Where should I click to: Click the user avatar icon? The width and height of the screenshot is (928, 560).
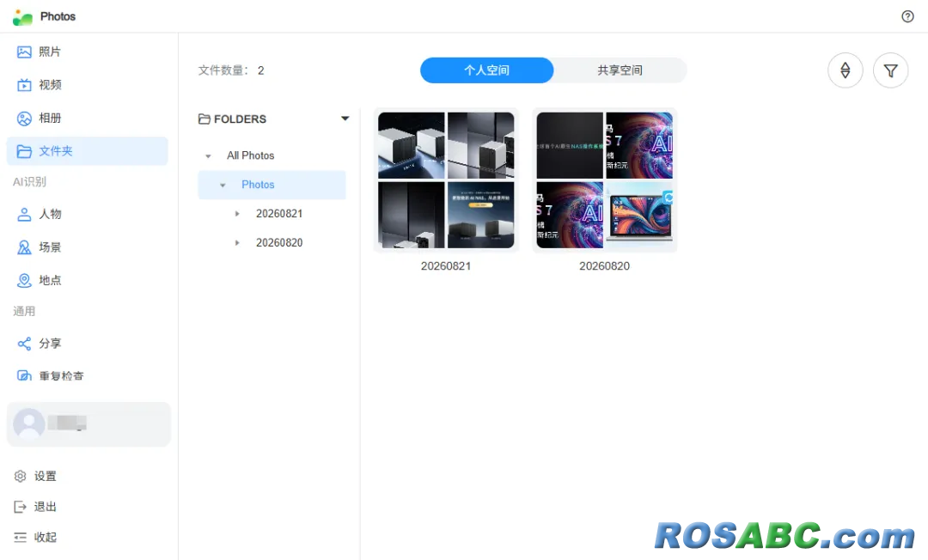29,423
